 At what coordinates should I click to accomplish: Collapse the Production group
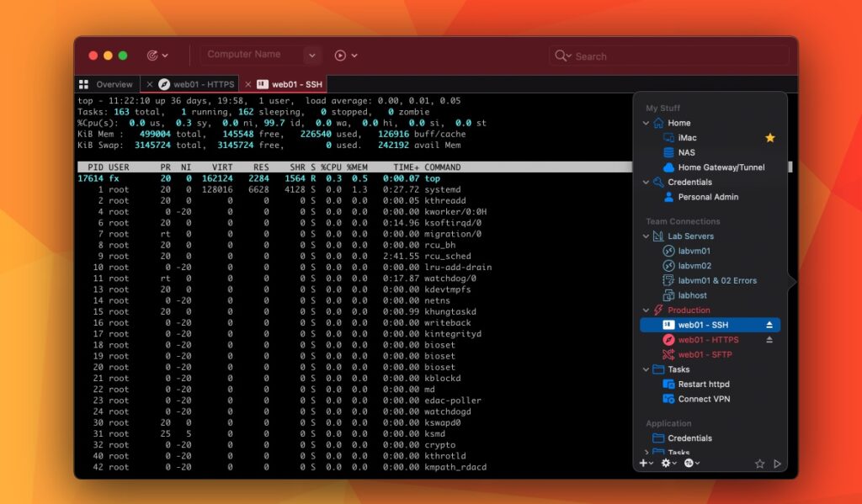646,310
